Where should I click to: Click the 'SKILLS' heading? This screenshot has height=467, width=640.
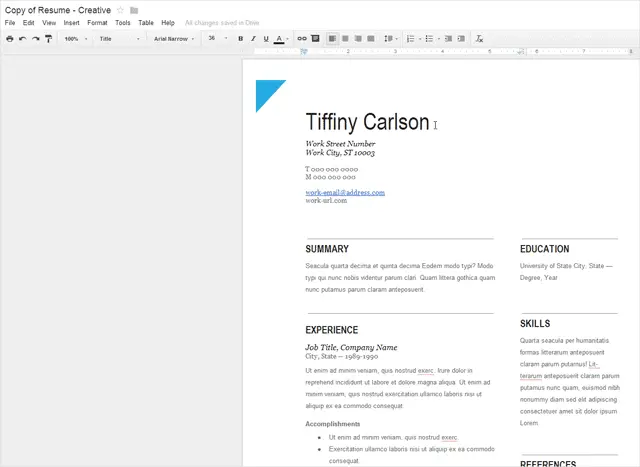pyautogui.click(x=535, y=323)
